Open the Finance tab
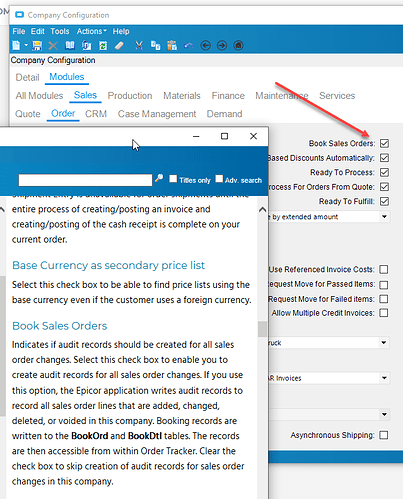Screen dimensions: 403x499 pos(228,96)
